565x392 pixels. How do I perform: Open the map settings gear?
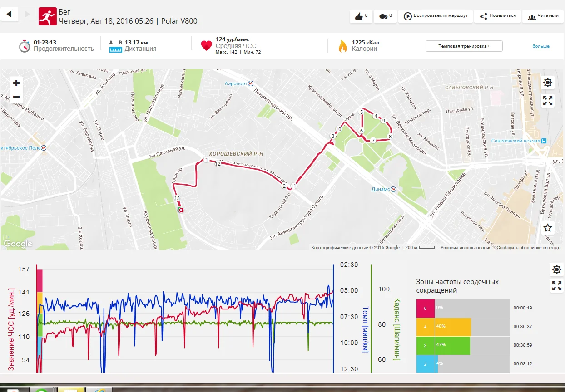tap(548, 83)
